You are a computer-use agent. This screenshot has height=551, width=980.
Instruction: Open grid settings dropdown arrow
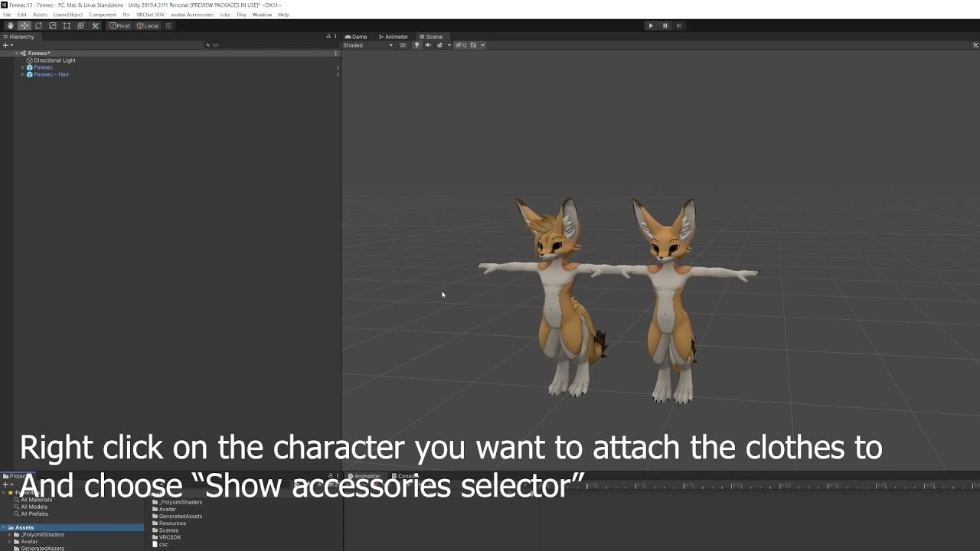[482, 45]
